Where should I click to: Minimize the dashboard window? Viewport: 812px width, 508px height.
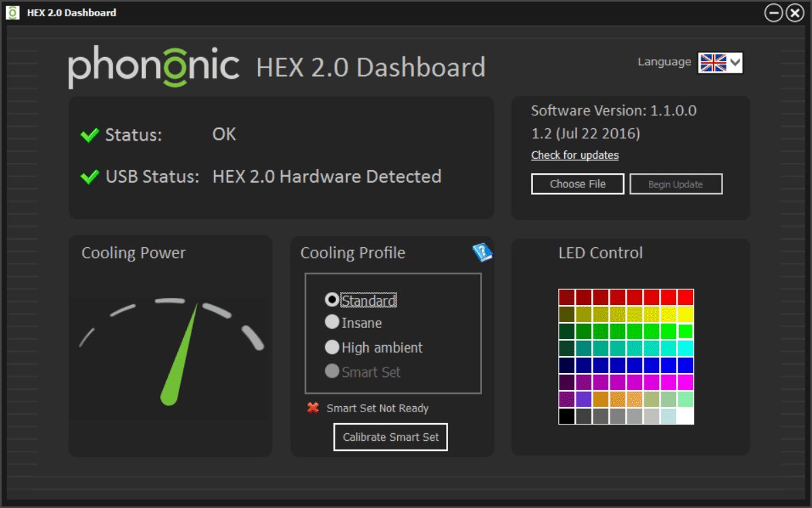click(773, 13)
